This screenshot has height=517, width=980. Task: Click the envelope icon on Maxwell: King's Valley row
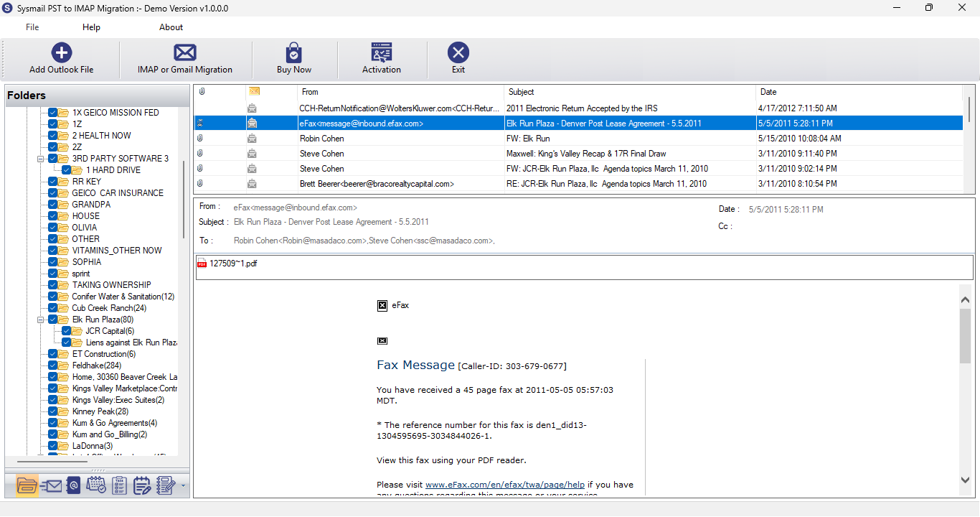click(253, 154)
